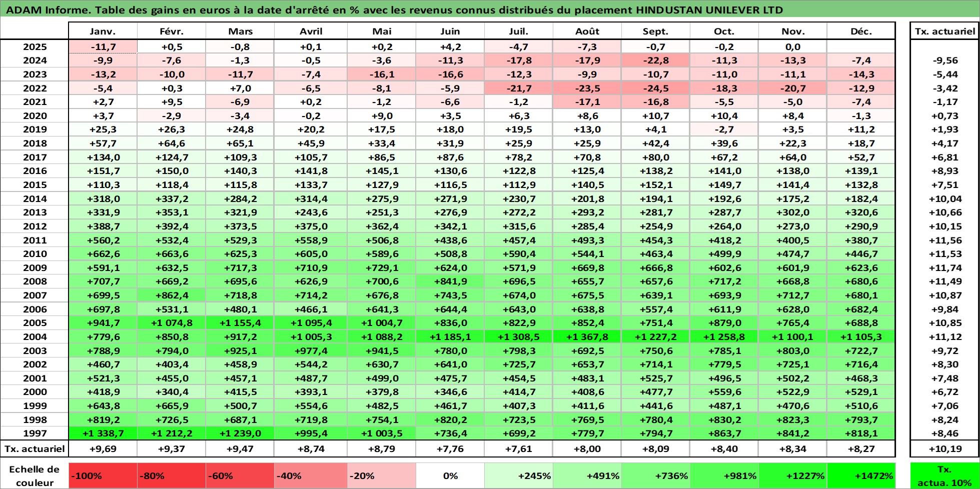Click the -22,8 cell for September 2024

click(656, 60)
